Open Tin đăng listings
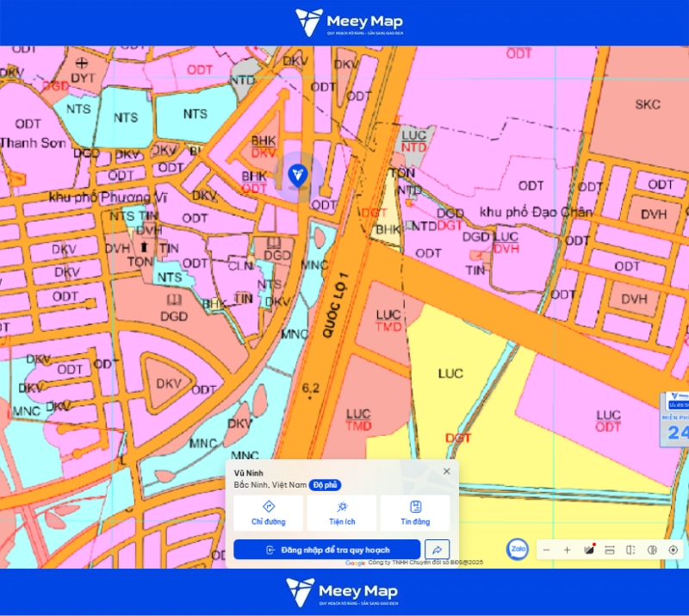The width and height of the screenshot is (689, 616). [415, 513]
